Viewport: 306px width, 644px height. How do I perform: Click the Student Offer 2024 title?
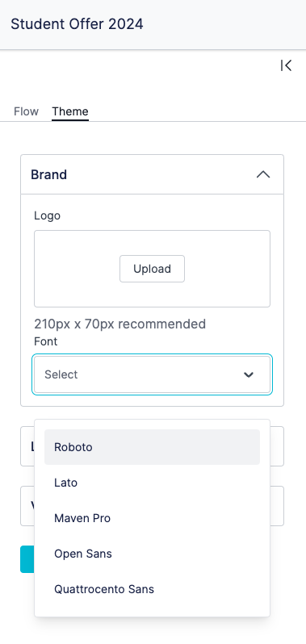tap(77, 24)
